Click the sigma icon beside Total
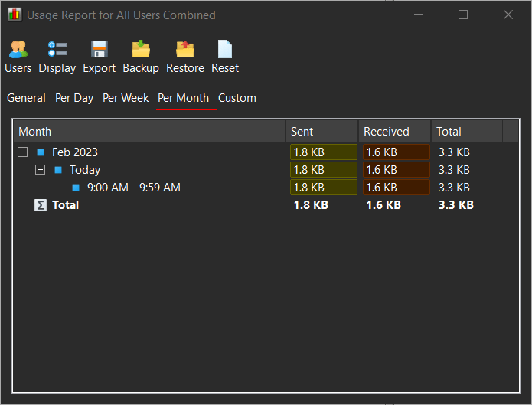 [x=40, y=205]
